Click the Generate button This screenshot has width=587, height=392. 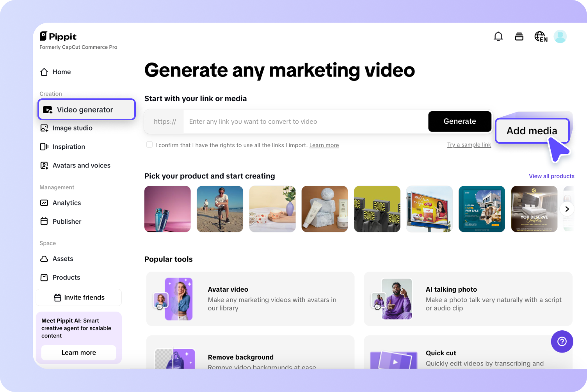click(459, 121)
